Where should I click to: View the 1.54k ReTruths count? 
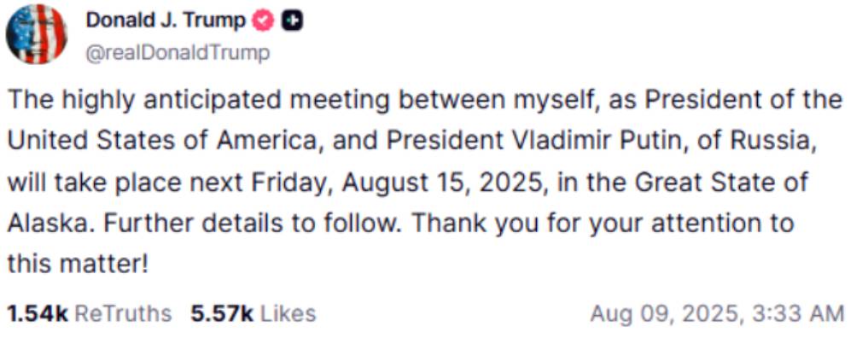tap(38, 313)
